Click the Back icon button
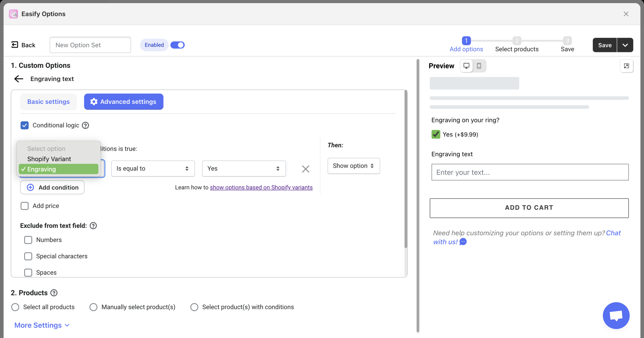The width and height of the screenshot is (644, 338). 23,45
